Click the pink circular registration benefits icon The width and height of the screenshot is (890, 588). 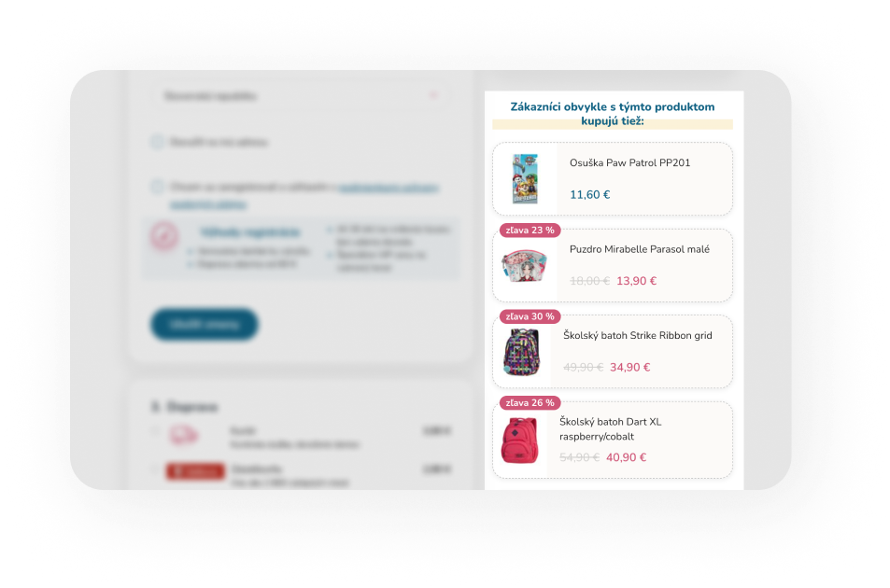pos(164,235)
